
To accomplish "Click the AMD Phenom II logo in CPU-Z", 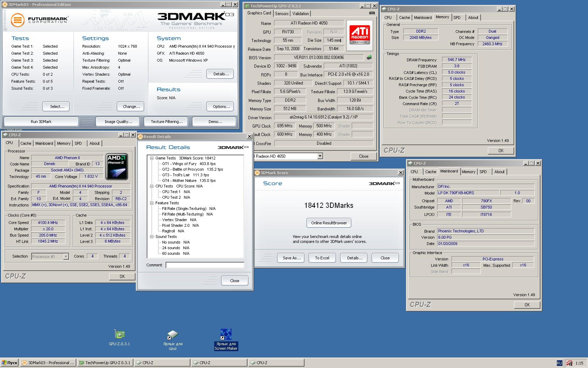I will click(x=117, y=166).
